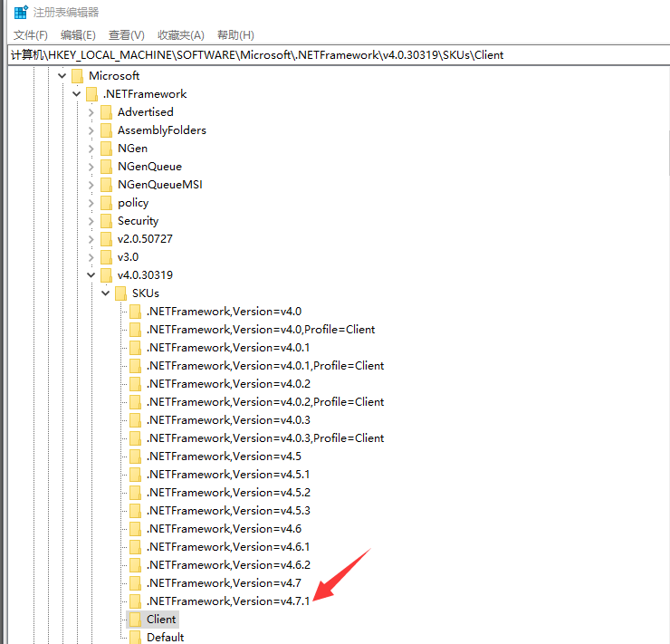Select the Client key label
Viewport: 670px width, 644px height.
161,620
